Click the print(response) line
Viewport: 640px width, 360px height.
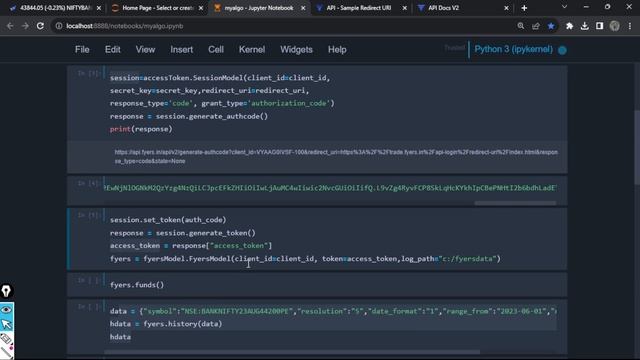141,129
